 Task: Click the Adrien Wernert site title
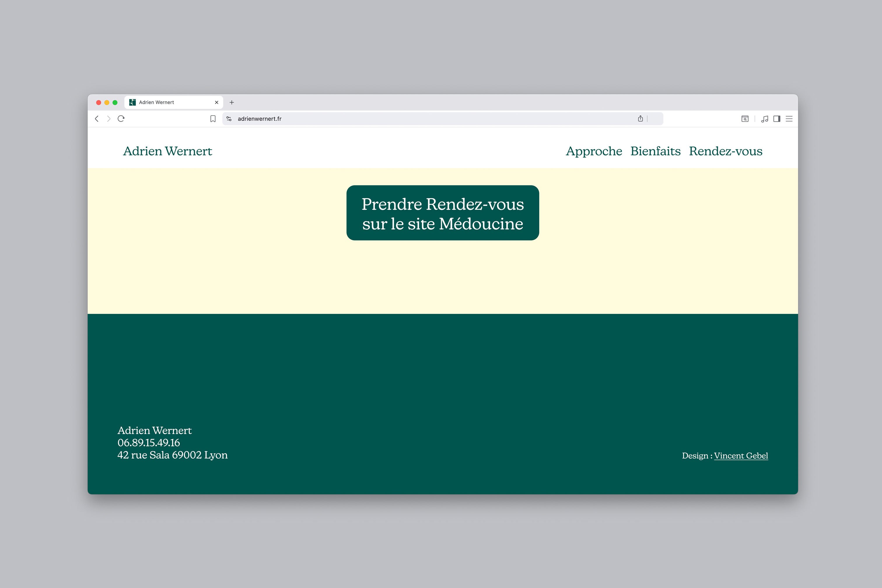click(168, 151)
